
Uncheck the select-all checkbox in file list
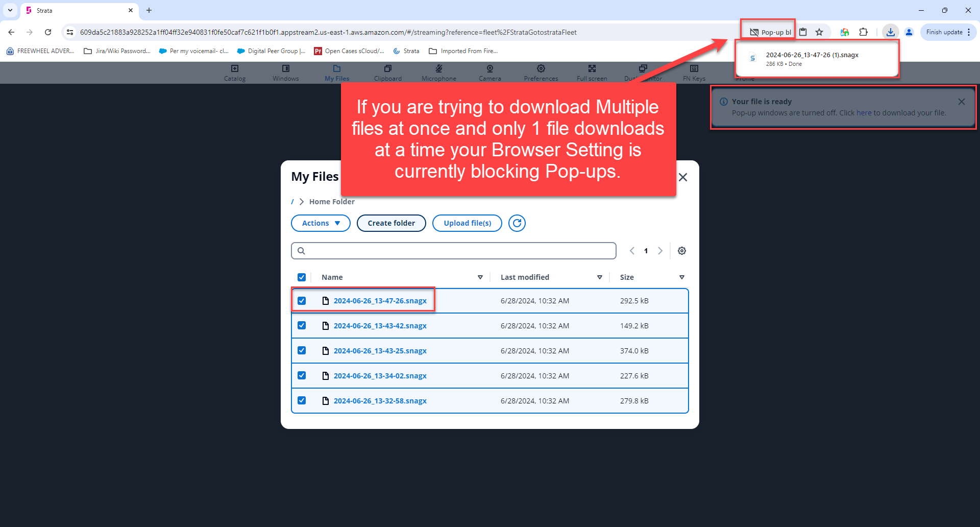pos(302,277)
